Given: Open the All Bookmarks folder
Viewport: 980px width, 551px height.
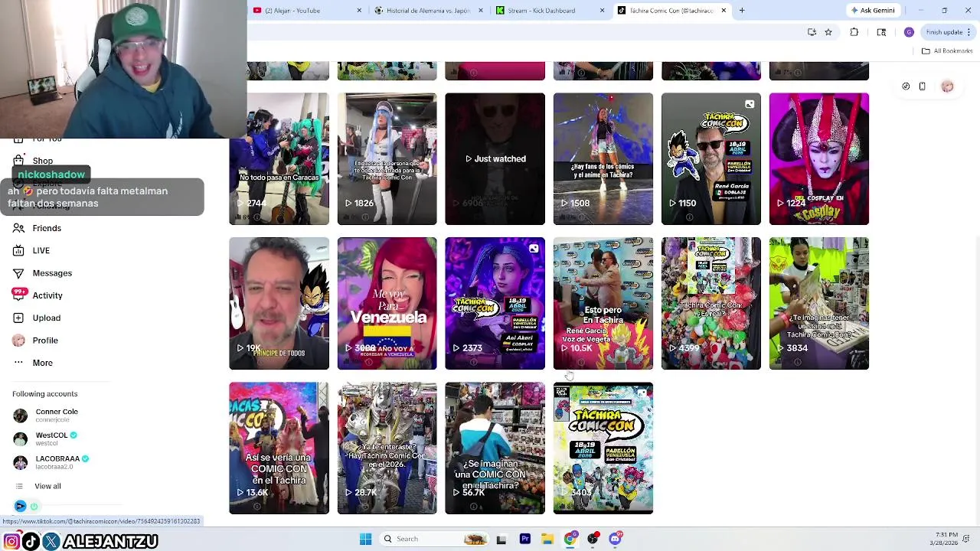Looking at the screenshot, I should (947, 51).
